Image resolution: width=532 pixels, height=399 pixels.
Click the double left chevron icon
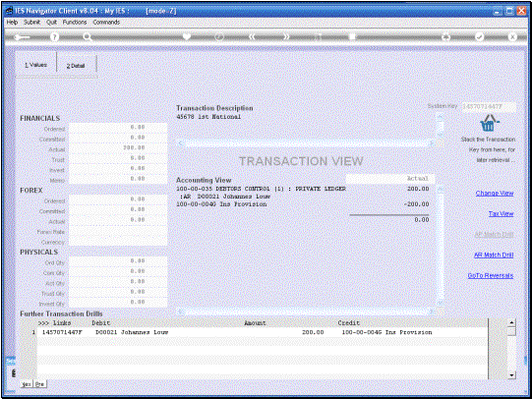point(252,36)
